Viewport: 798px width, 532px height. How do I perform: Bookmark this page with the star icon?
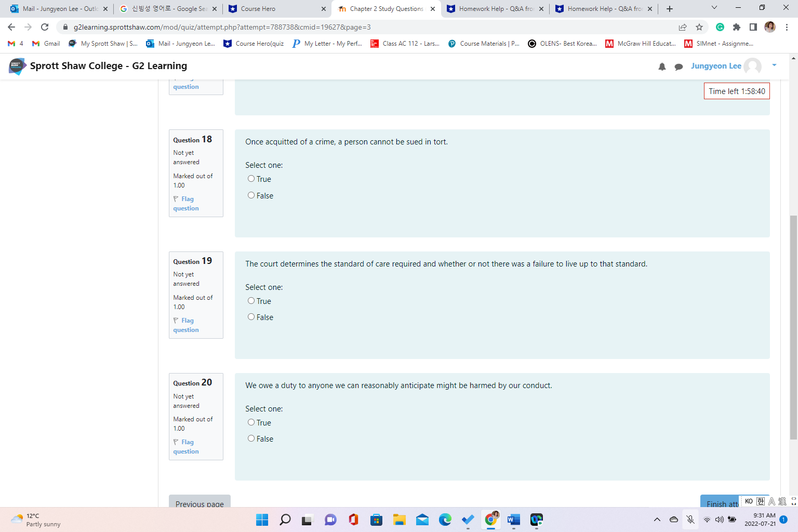point(699,27)
